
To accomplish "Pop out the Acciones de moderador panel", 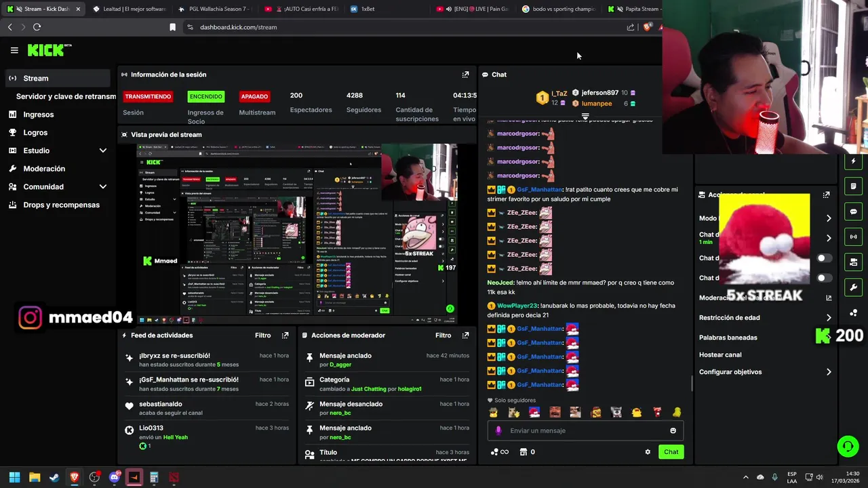I will coord(465,335).
